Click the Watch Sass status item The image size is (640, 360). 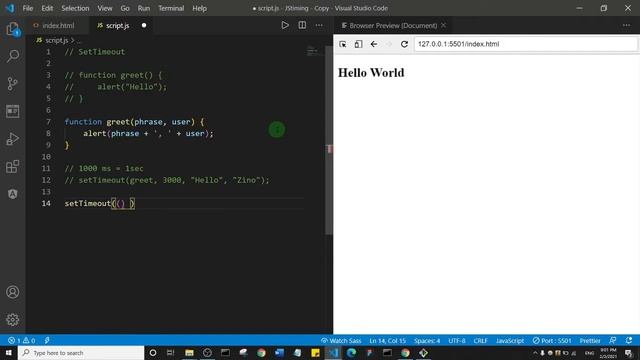341,340
